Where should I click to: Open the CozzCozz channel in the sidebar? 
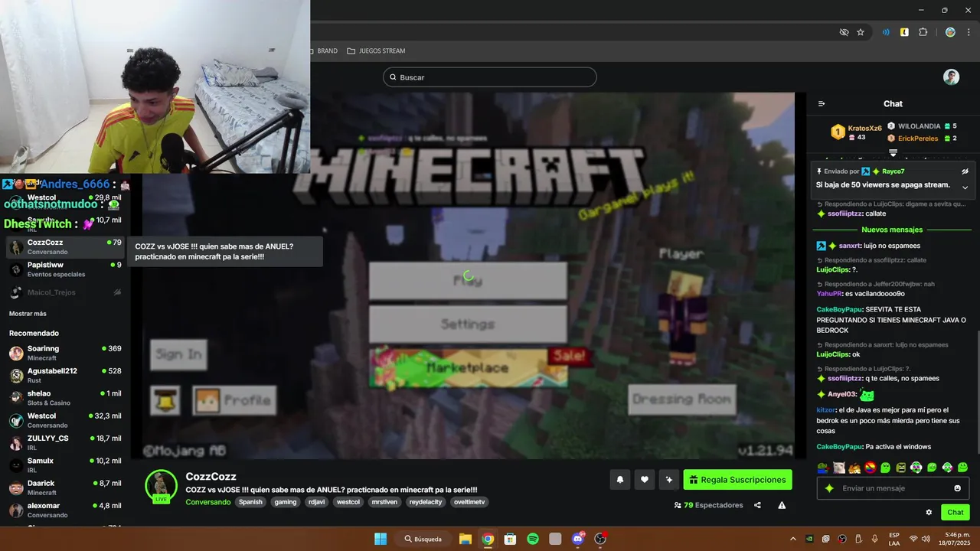(x=65, y=247)
